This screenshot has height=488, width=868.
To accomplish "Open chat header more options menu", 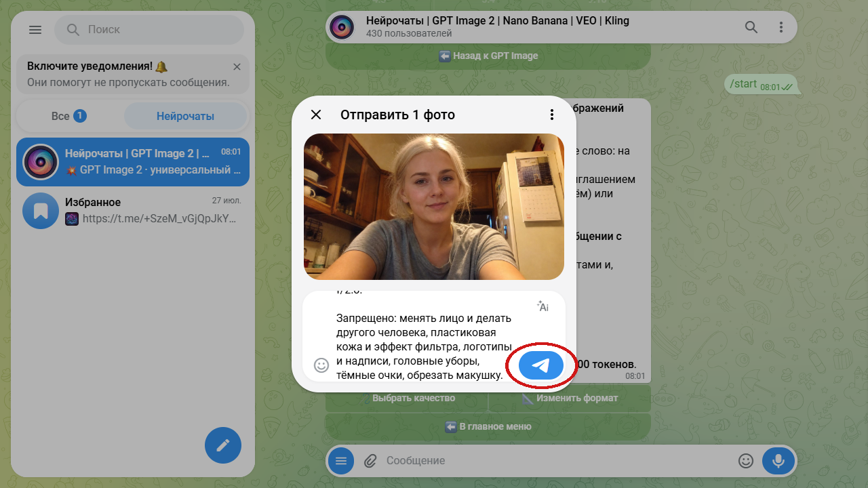I will 781,27.
